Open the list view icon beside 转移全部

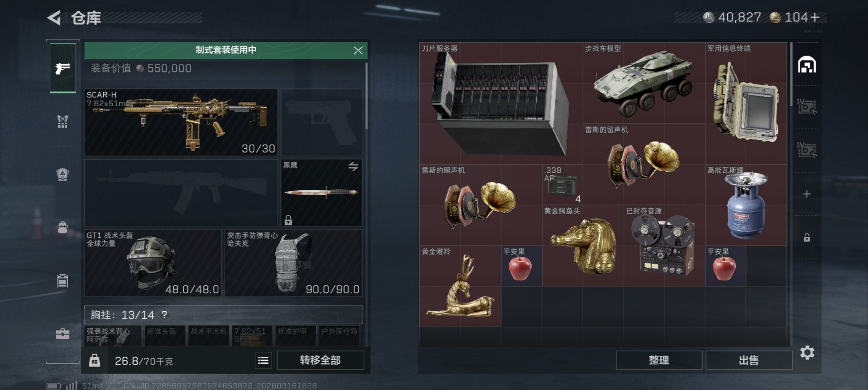tap(263, 361)
